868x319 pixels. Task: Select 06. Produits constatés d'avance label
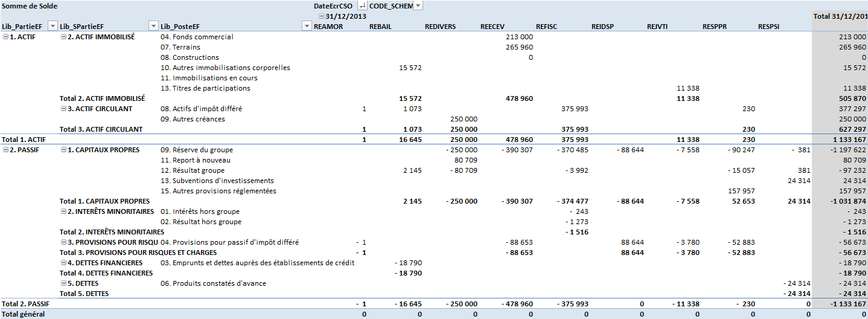213,283
